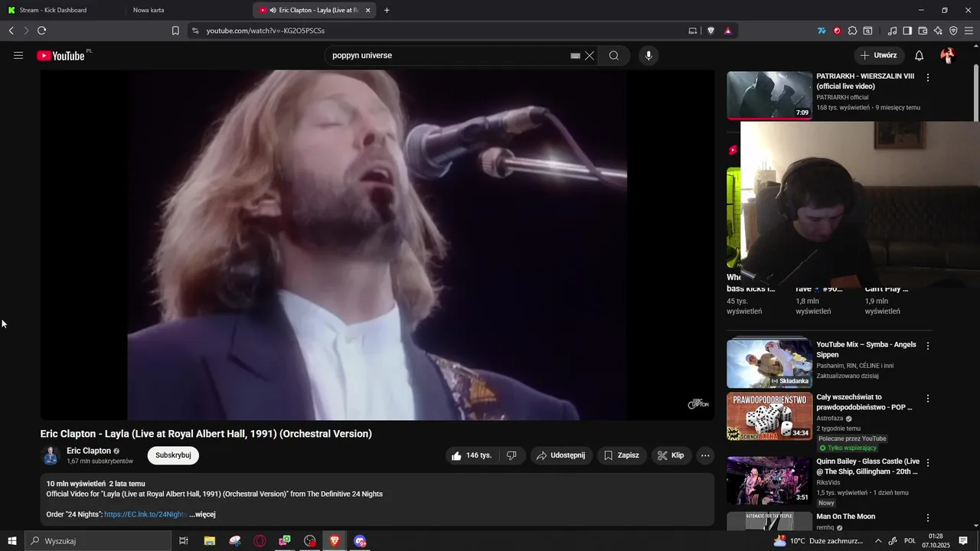The image size is (980, 551).
Task: Save video with Zapisz button
Action: [622, 455]
